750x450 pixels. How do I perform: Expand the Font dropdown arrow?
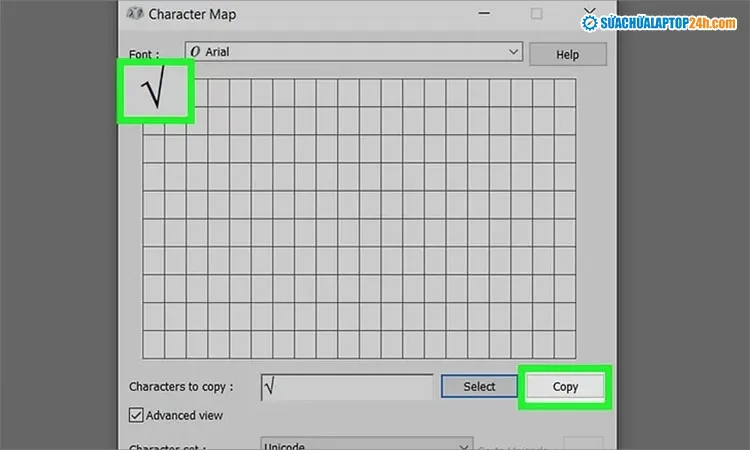pos(514,51)
